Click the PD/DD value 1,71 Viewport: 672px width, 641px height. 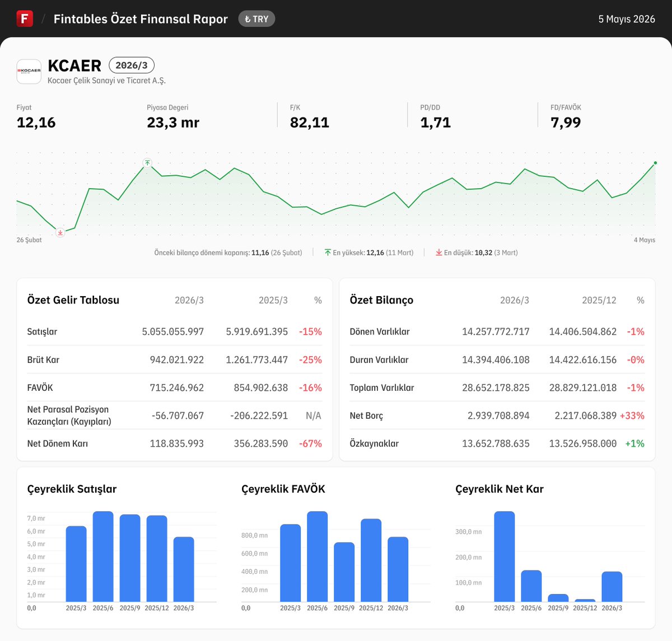(x=436, y=123)
